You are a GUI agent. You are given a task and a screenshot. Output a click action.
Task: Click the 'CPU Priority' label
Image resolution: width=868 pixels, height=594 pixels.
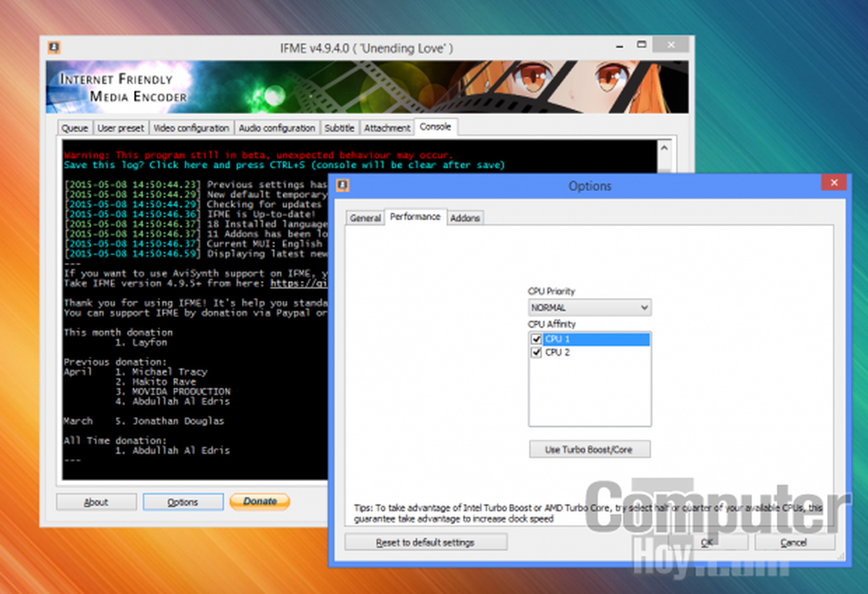click(x=551, y=291)
